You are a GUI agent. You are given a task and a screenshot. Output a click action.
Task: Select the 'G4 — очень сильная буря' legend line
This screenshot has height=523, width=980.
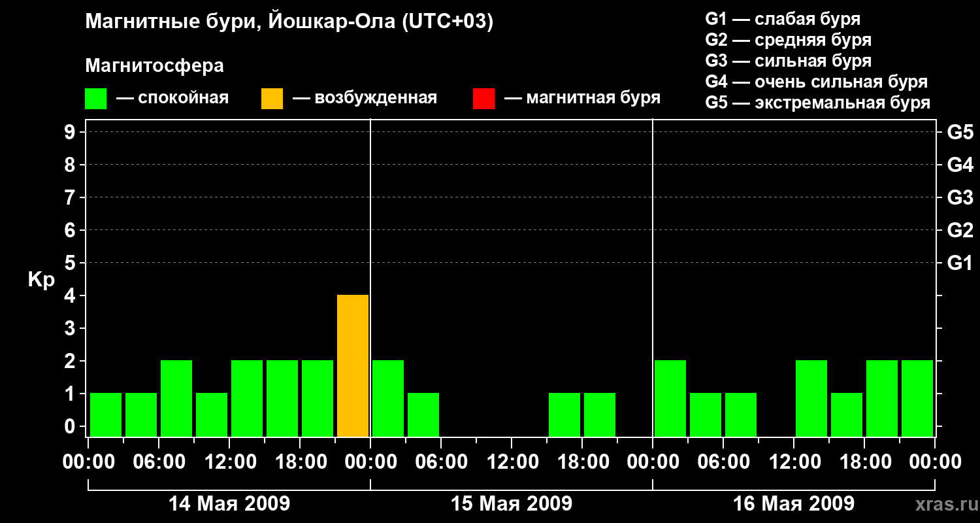coord(816,82)
